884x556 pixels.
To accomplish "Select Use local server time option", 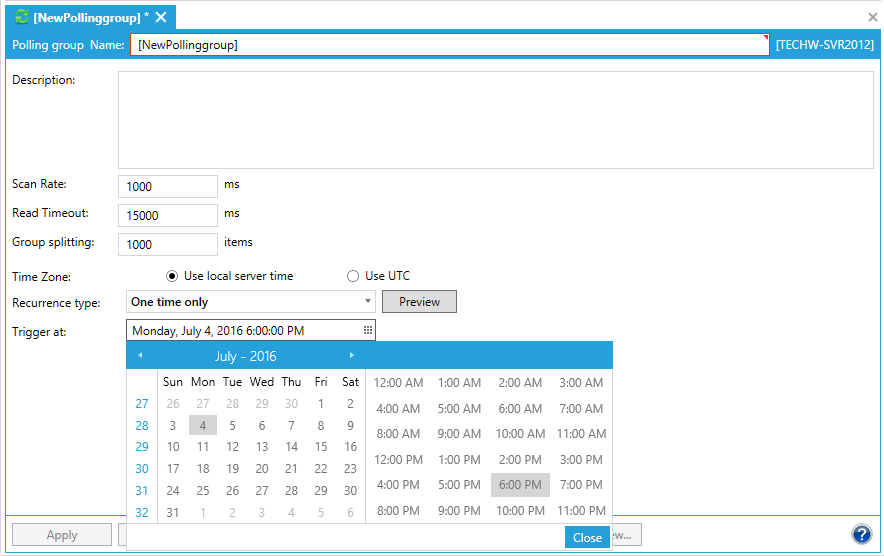I will pos(172,276).
